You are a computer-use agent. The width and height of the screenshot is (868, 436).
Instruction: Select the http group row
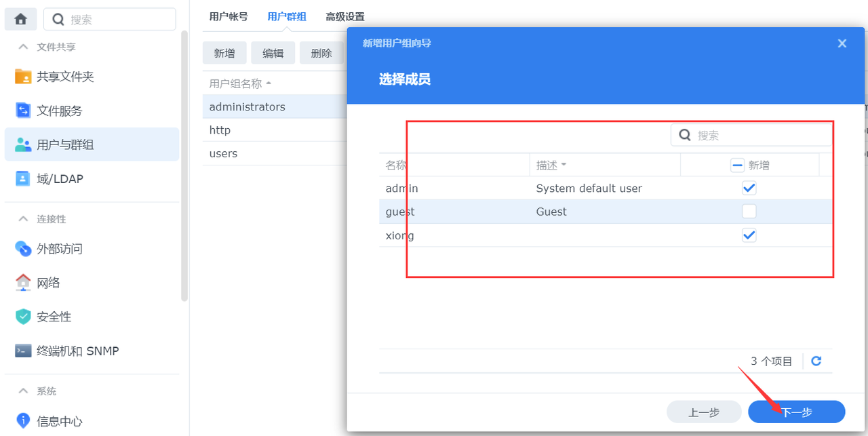pos(275,130)
